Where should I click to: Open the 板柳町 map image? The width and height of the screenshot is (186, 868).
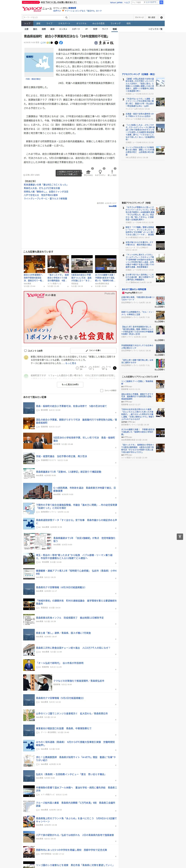click(39, 62)
